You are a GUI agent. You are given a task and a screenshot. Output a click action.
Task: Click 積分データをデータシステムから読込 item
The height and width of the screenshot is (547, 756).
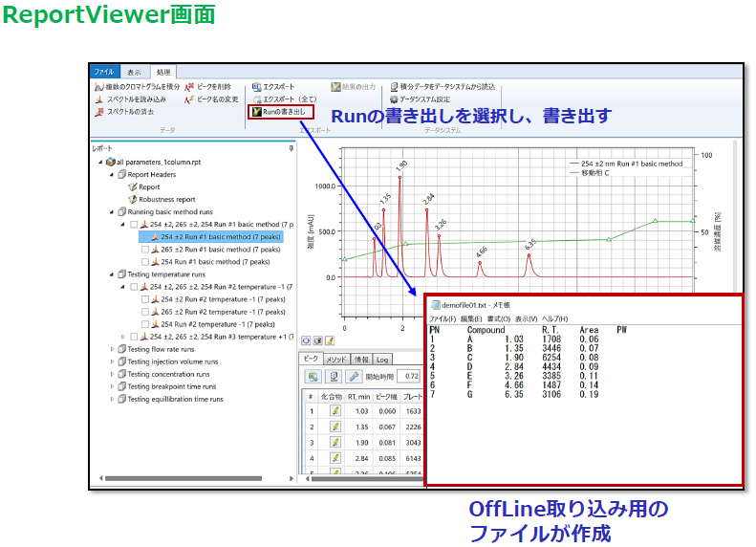click(x=443, y=87)
